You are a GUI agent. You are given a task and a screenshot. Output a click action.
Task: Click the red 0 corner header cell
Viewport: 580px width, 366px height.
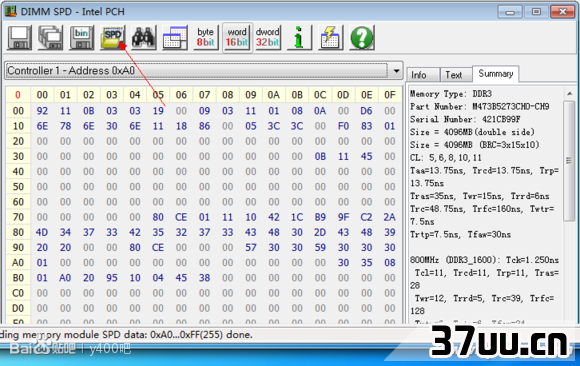18,95
